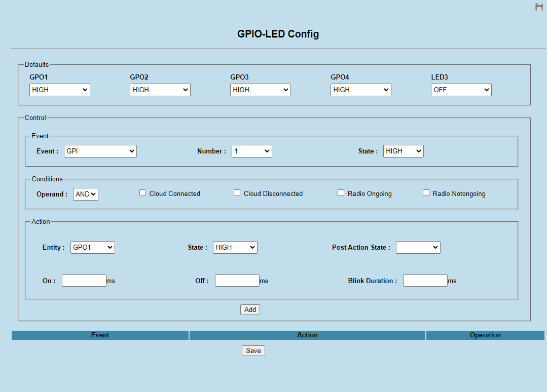Open the Post Action State dropdown
The height and width of the screenshot is (392, 547).
418,247
